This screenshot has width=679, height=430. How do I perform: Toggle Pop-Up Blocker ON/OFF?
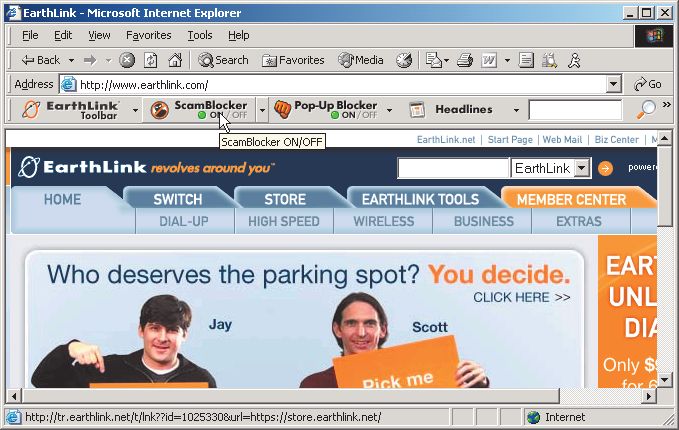[x=354, y=115]
